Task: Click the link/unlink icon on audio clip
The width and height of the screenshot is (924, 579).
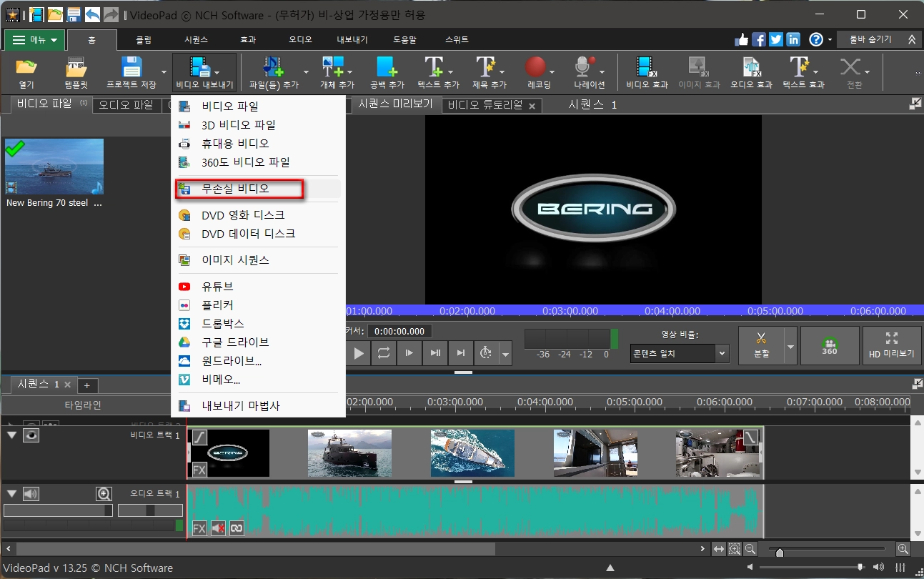Action: 237,528
